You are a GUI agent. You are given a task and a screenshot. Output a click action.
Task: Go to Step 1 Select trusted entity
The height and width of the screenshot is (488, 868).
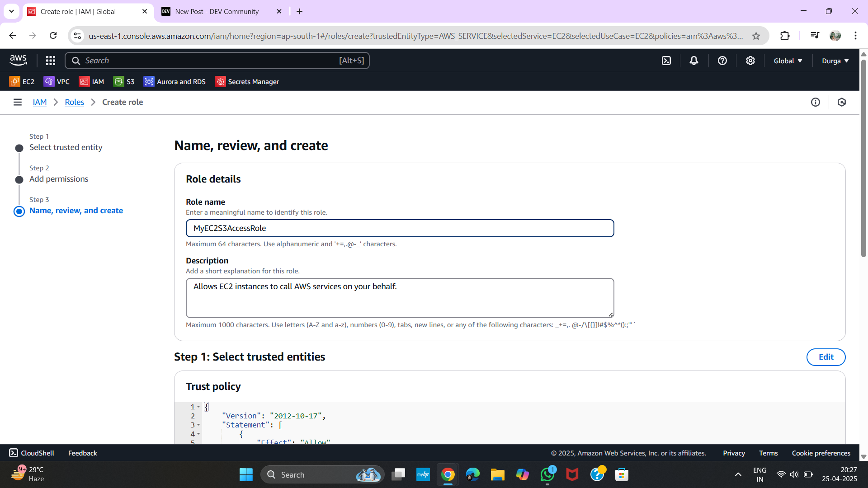click(x=66, y=147)
